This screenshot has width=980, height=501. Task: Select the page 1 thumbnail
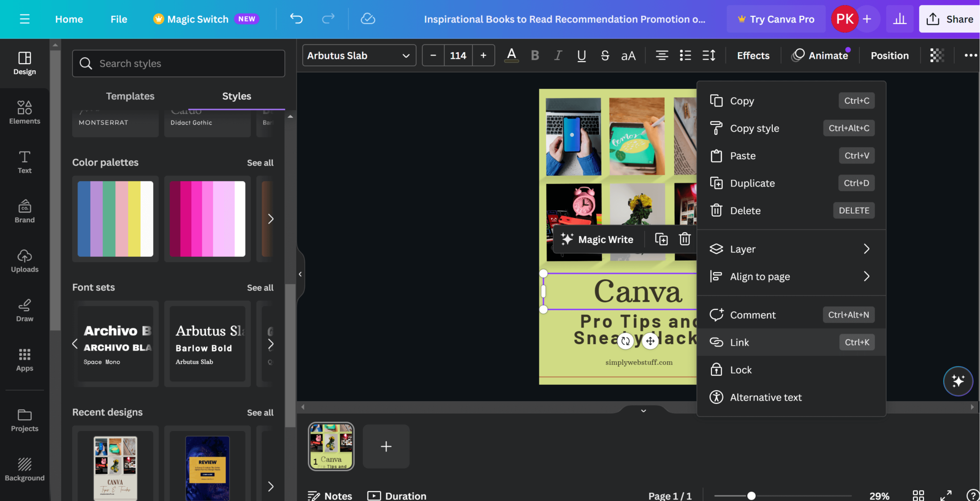(331, 446)
